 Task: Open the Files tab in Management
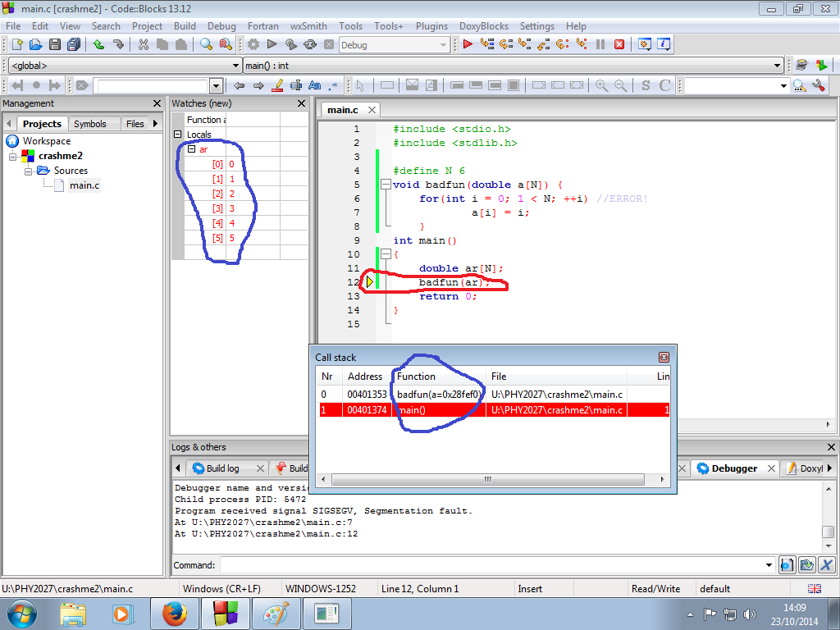pos(135,124)
